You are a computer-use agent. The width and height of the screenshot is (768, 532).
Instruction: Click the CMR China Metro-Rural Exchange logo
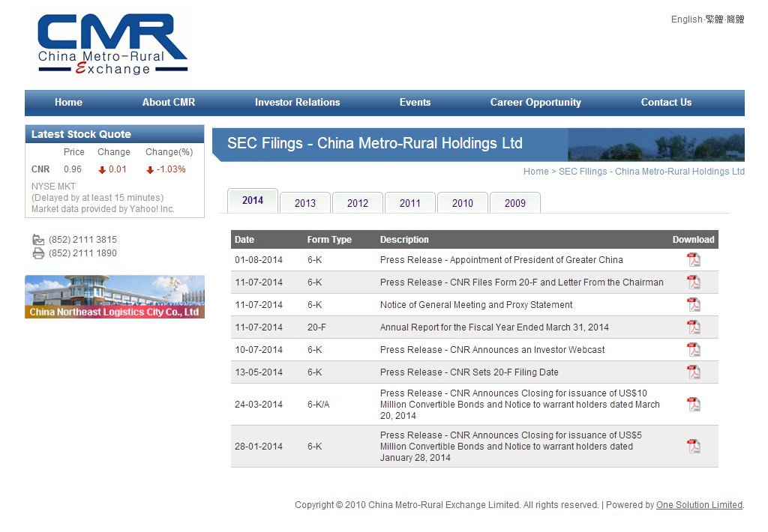[112, 45]
